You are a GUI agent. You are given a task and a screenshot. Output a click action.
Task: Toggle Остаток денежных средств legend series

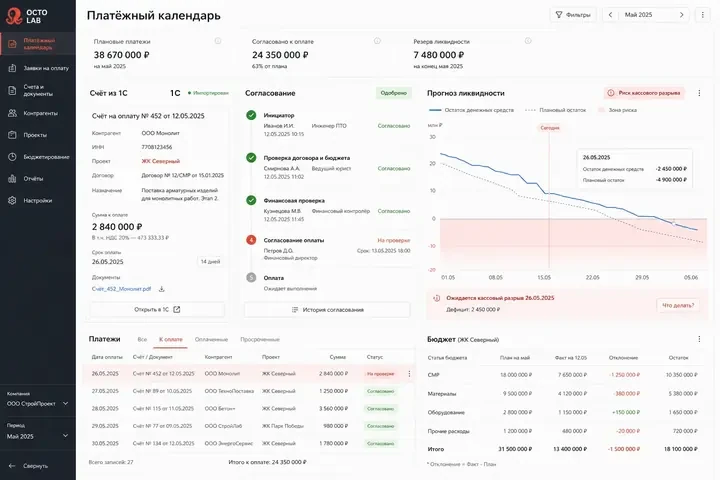[x=472, y=110]
